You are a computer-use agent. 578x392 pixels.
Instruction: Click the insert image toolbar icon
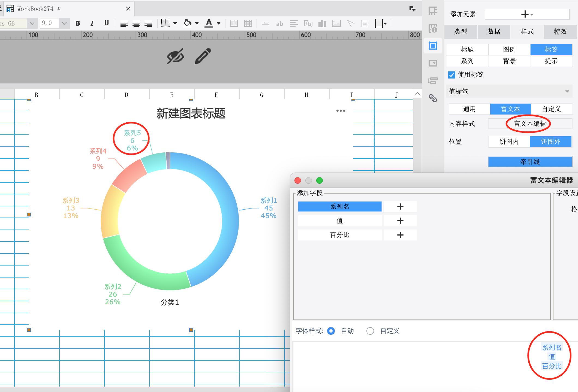click(336, 23)
